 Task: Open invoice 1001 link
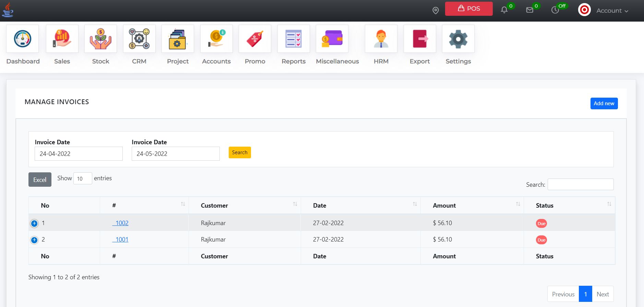[120, 240]
